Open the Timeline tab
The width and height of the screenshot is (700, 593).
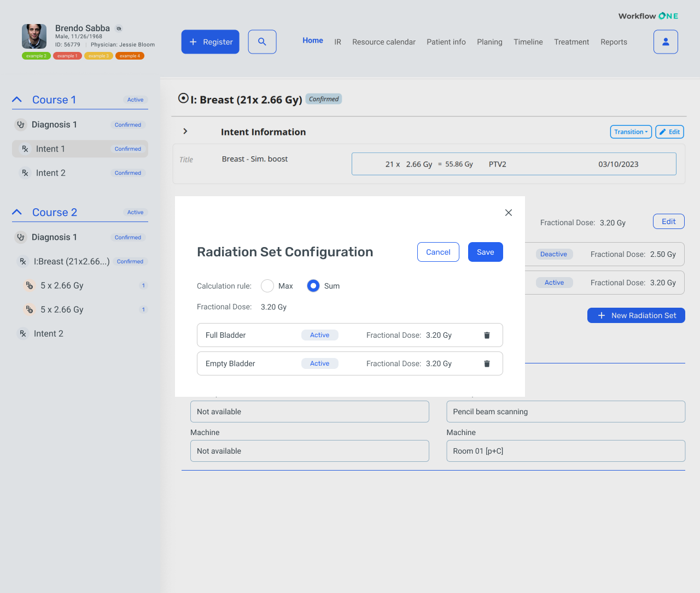(x=528, y=42)
